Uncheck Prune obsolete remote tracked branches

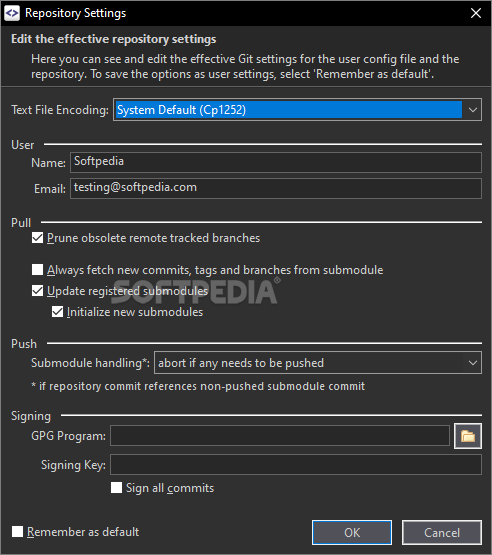pos(38,238)
